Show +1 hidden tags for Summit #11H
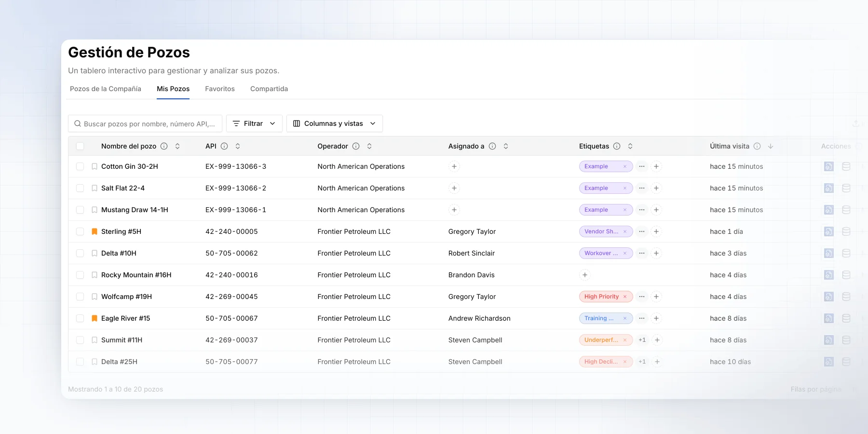868x434 pixels. (642, 340)
